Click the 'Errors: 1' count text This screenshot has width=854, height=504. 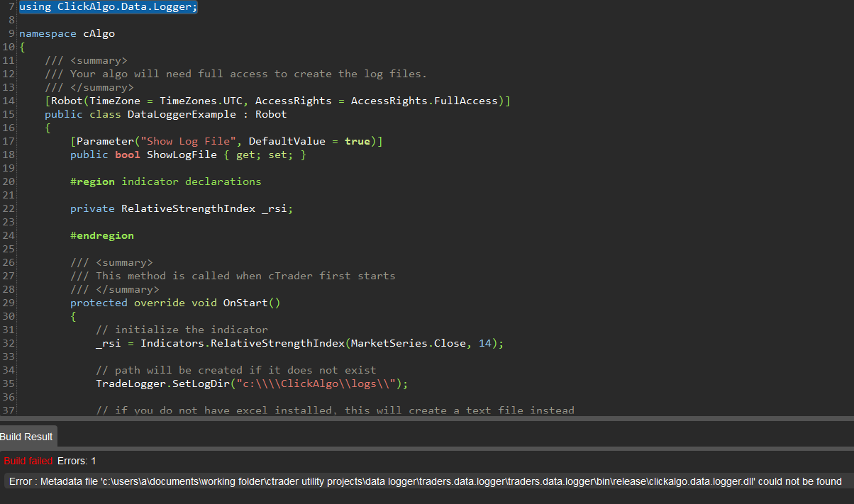(x=77, y=461)
